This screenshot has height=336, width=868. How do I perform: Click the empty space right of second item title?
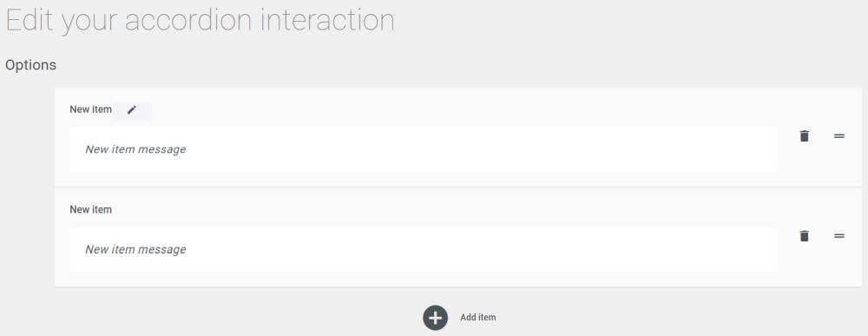coord(443,210)
